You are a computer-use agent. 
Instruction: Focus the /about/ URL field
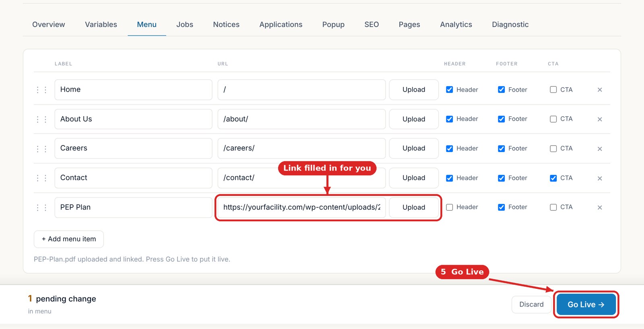(x=301, y=119)
